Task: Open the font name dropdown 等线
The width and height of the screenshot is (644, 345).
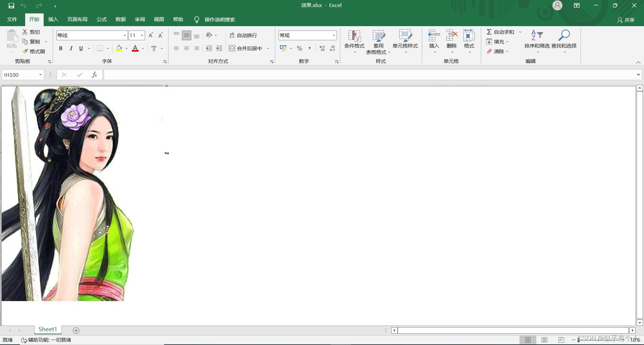Action: [125, 35]
